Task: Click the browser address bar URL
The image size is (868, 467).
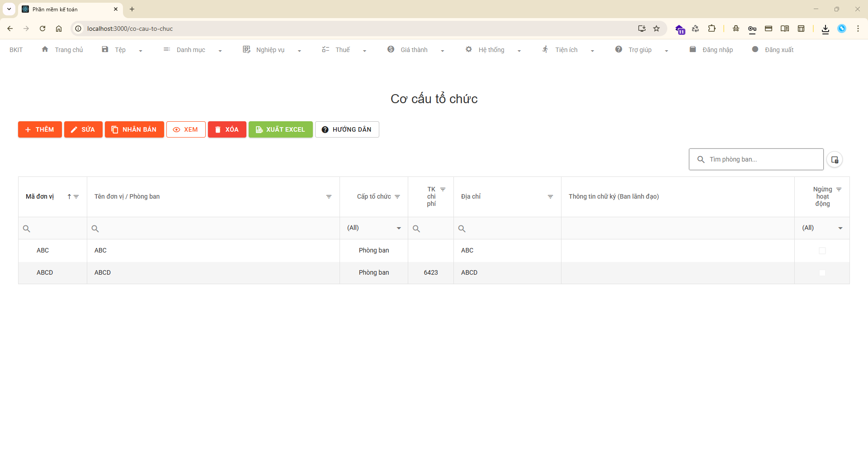Action: [x=130, y=29]
